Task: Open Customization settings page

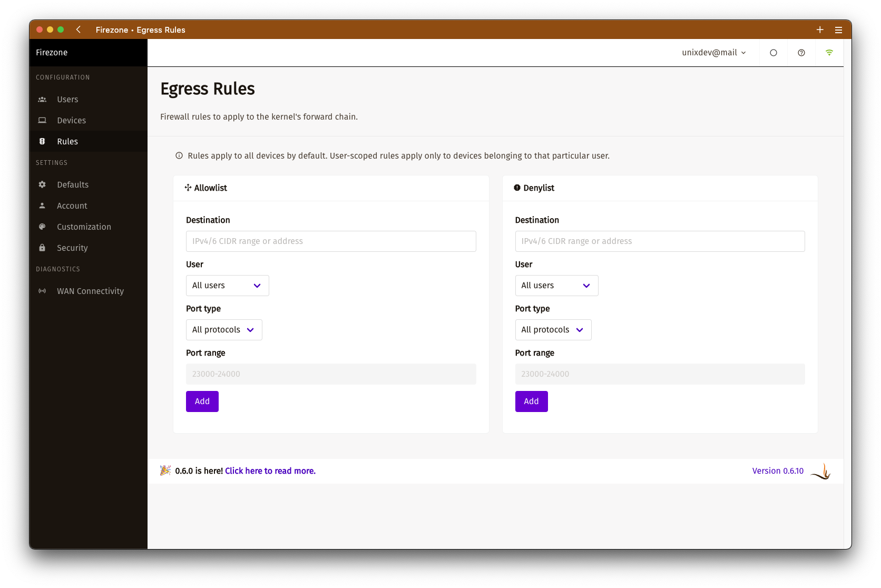Action: coord(89,227)
